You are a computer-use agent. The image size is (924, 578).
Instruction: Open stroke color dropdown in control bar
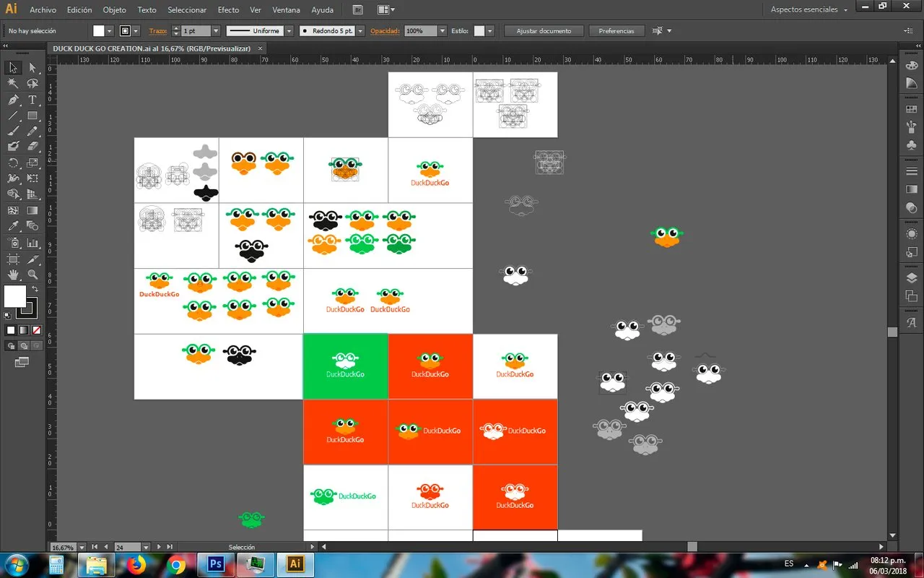click(136, 31)
